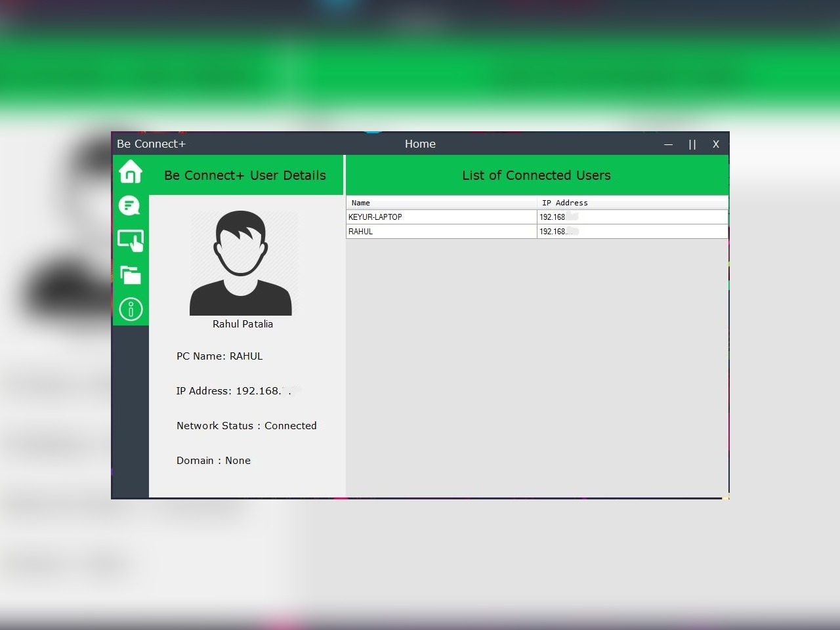Open the Home icon in sidebar
The height and width of the screenshot is (630, 840).
click(131, 172)
